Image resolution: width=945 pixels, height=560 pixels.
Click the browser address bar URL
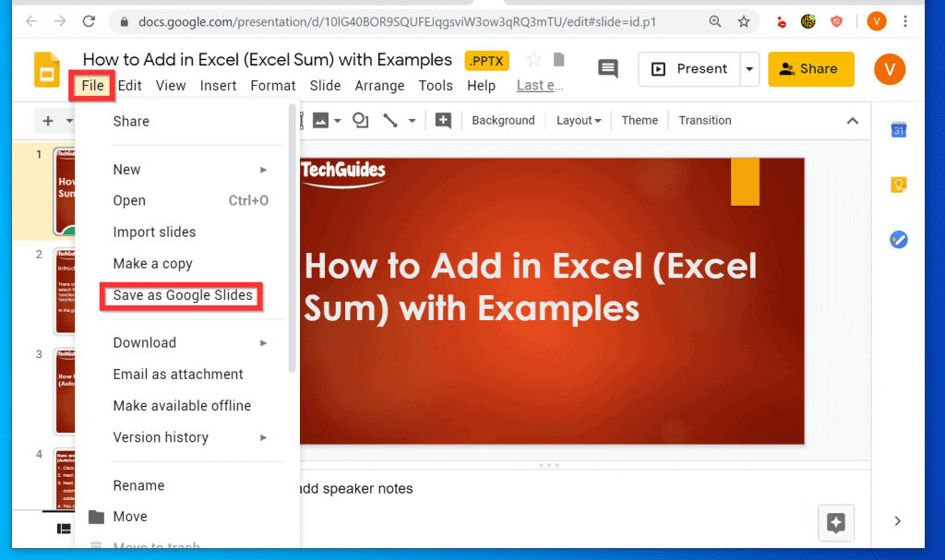pos(397,22)
